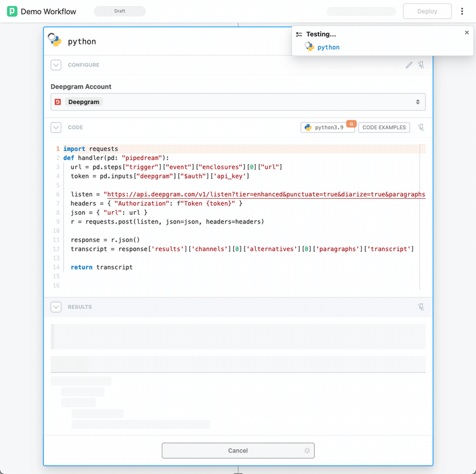
Task: Click the Cancel button
Action: point(238,451)
